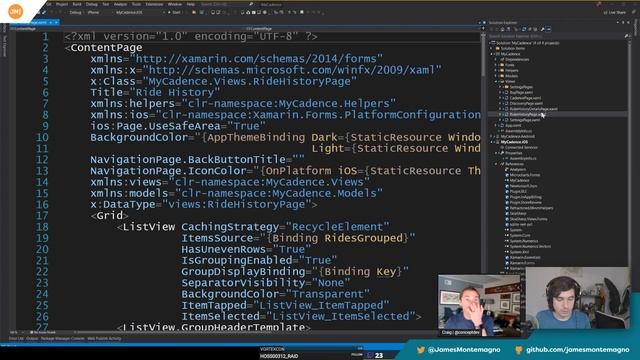
Task: Click the Live Share button
Action: point(614,13)
